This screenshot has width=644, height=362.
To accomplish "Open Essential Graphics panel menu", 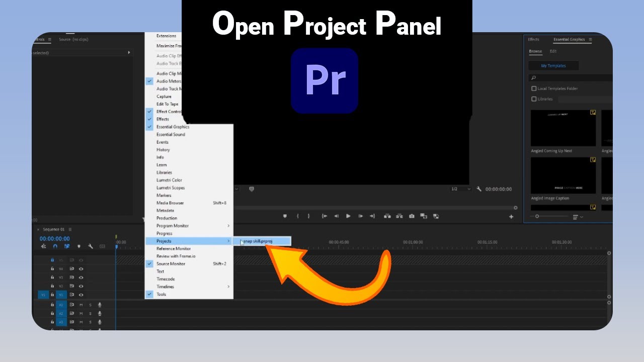I will 590,39.
